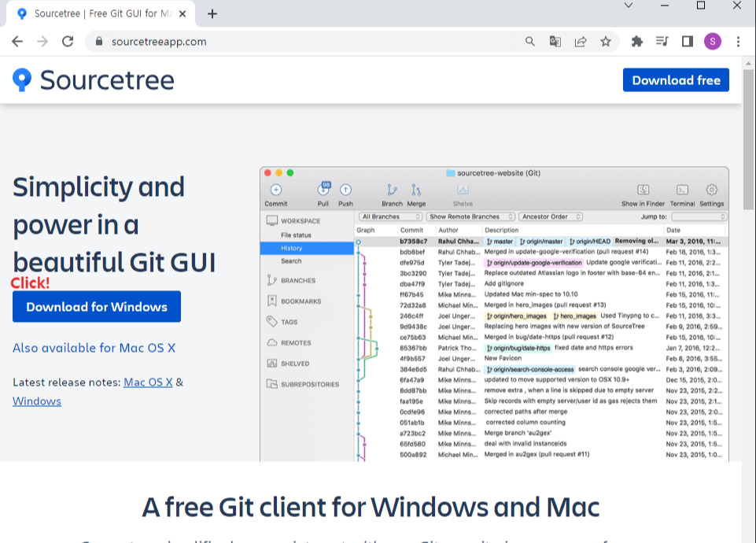Click the address bar URL sourcetreeapp.com
756x543 pixels.
pos(159,42)
